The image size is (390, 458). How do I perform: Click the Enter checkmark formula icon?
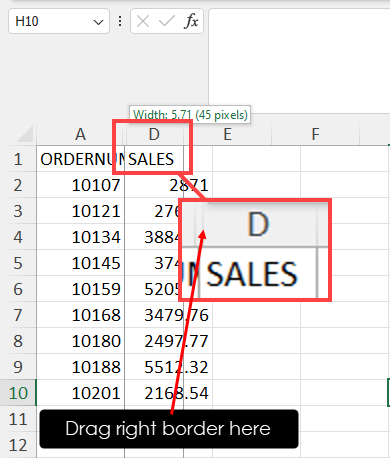pos(166,22)
